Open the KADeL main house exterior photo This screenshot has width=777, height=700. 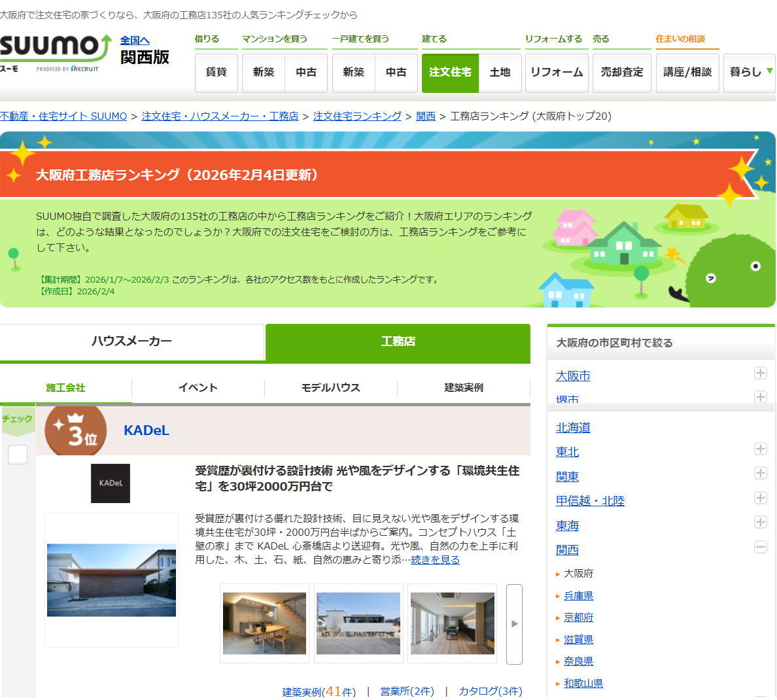111,580
